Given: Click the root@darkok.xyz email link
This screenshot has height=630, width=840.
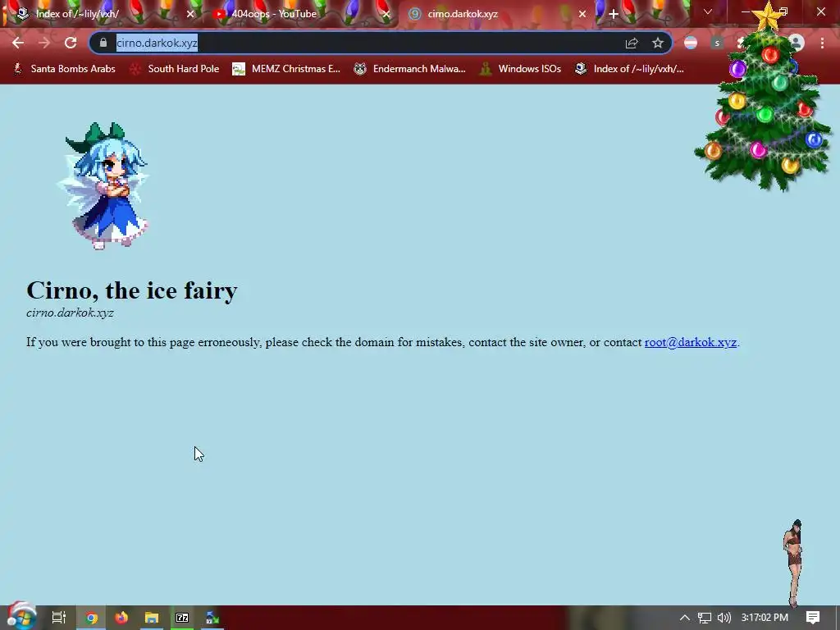Looking at the screenshot, I should point(691,342).
